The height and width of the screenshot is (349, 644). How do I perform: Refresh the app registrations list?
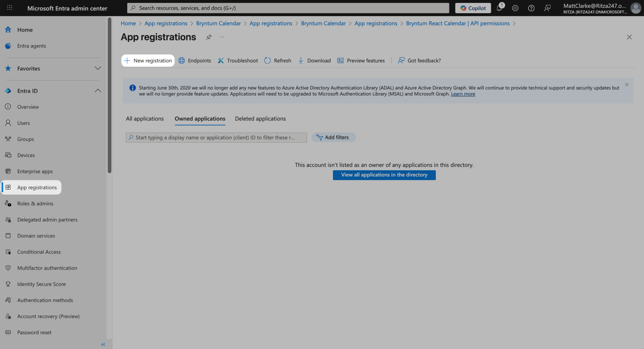[x=278, y=60]
